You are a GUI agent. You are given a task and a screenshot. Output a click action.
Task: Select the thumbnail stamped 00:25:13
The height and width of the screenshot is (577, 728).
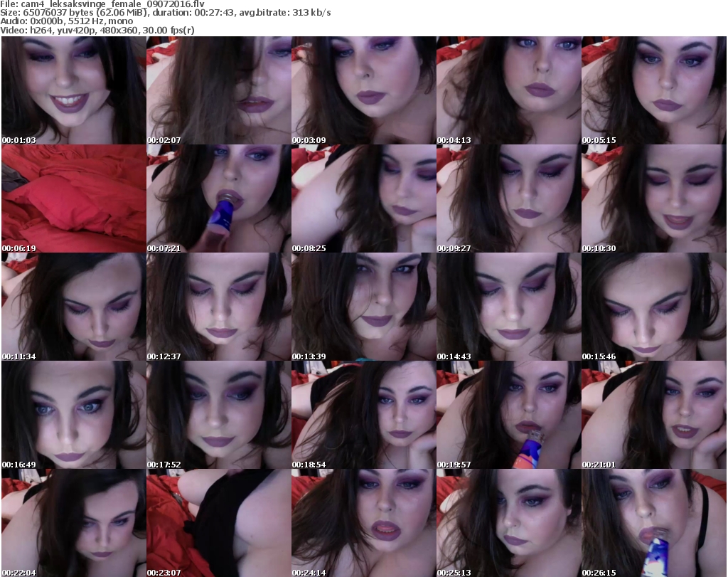click(508, 523)
